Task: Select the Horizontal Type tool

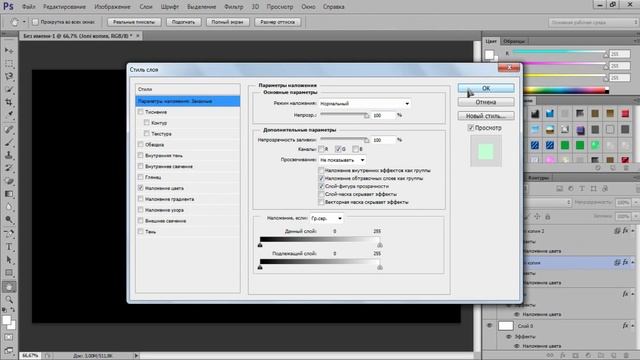Action: click(x=9, y=247)
